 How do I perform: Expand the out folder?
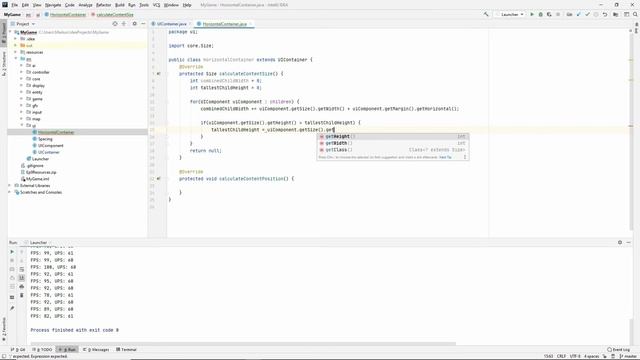click(x=16, y=45)
